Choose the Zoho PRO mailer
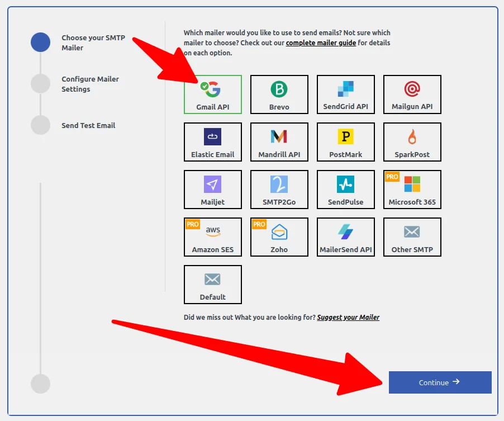This screenshot has height=421, width=504. point(279,237)
